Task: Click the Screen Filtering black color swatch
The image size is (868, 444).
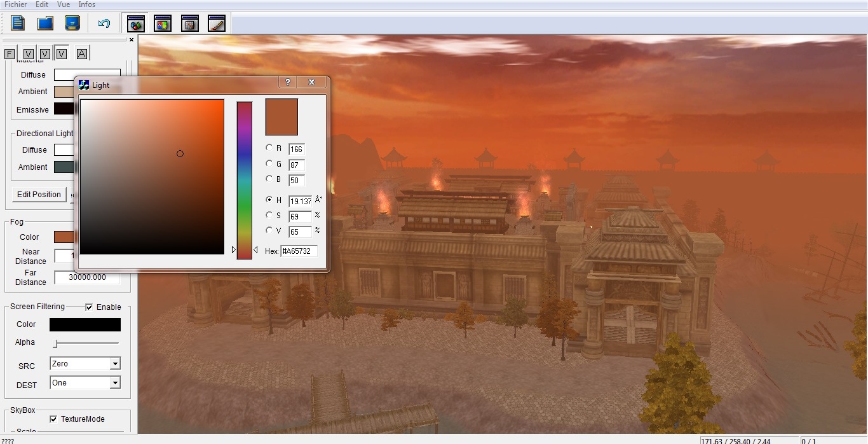Action: click(x=85, y=324)
